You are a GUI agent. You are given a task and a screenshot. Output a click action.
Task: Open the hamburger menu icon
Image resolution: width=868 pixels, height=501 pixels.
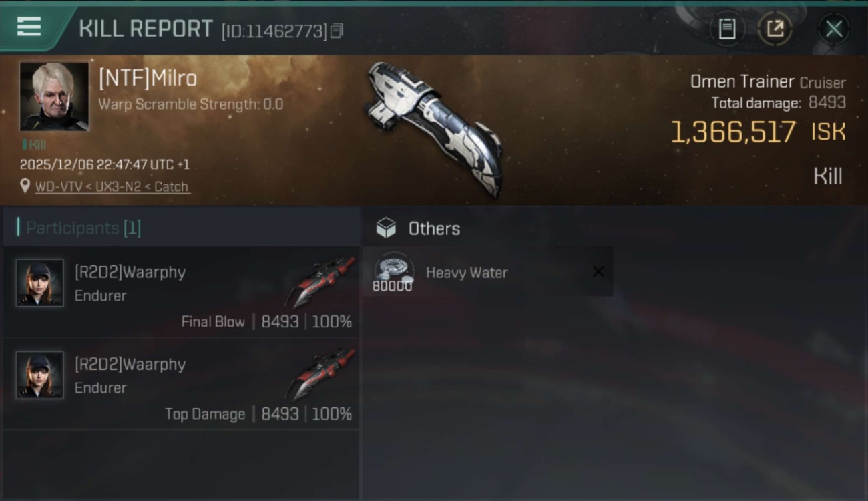[29, 27]
